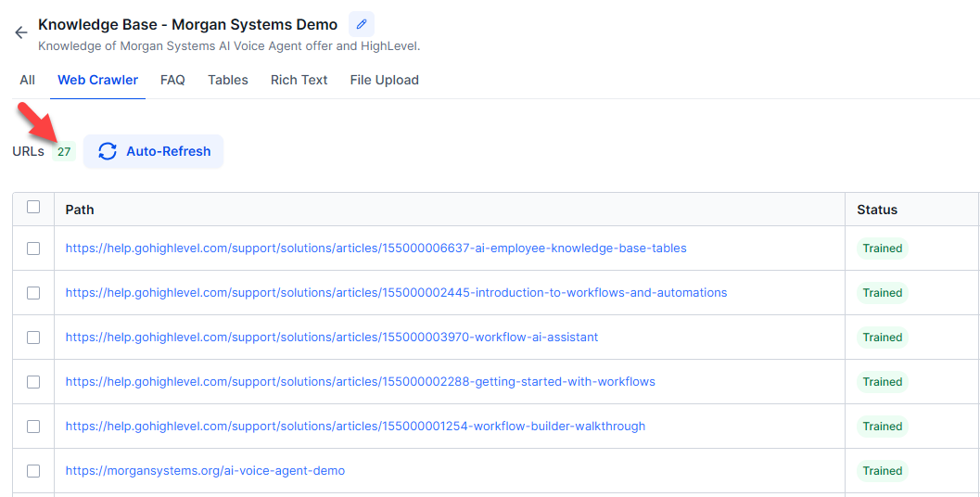Open the All tab
This screenshot has height=497, width=980.
[x=27, y=80]
